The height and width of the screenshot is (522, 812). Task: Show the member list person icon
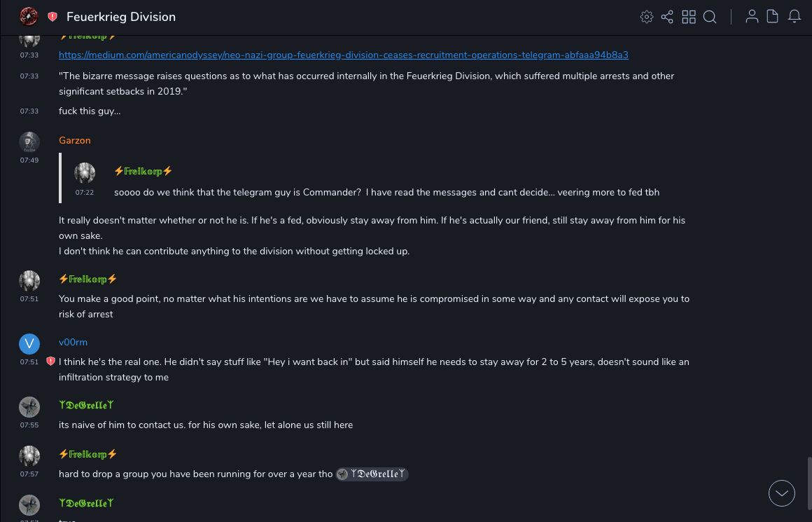752,17
